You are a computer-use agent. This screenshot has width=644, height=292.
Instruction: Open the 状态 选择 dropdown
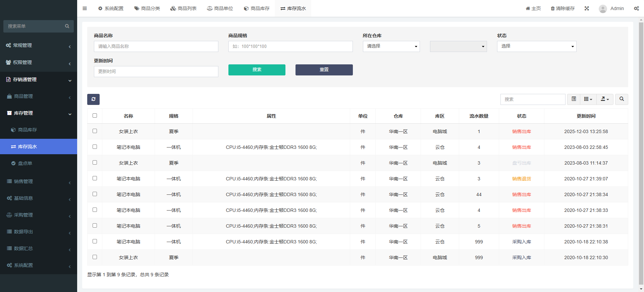(536, 46)
